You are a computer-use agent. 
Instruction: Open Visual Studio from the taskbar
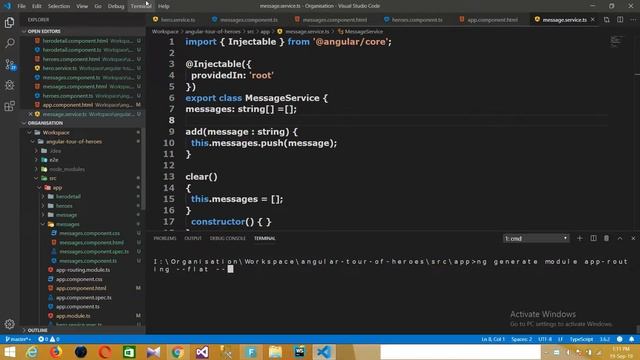click(x=202, y=352)
